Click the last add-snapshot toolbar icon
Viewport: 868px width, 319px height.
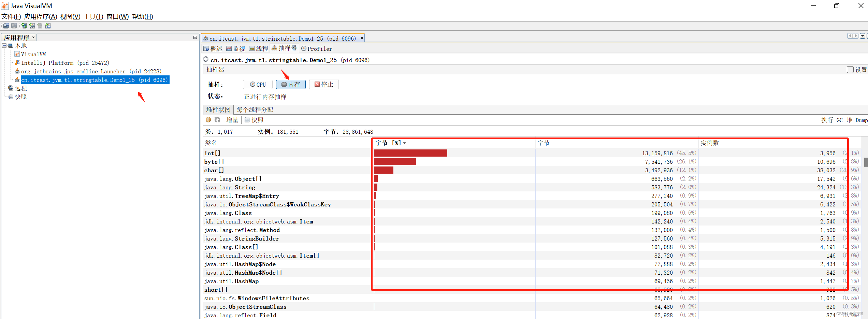pos(48,26)
